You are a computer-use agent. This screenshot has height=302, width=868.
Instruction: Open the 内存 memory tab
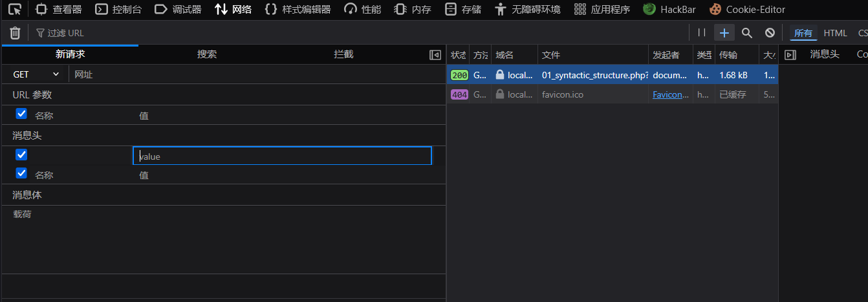[x=413, y=9]
